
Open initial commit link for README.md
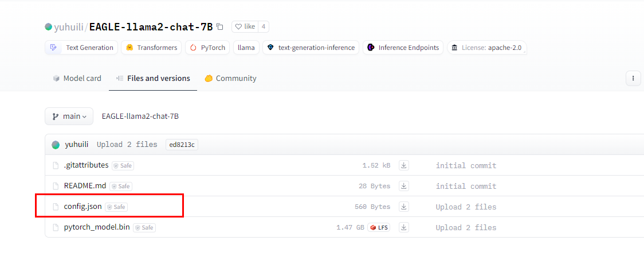(466, 187)
